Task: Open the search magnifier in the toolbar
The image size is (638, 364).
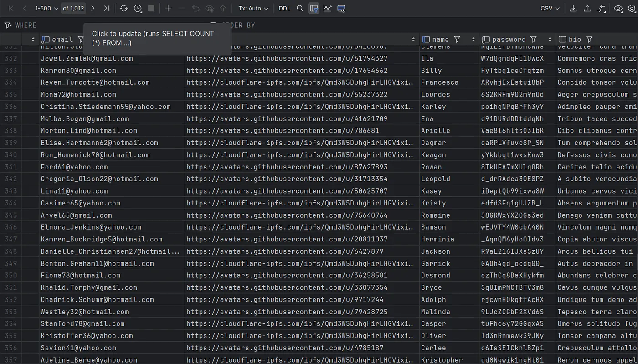Action: click(300, 8)
